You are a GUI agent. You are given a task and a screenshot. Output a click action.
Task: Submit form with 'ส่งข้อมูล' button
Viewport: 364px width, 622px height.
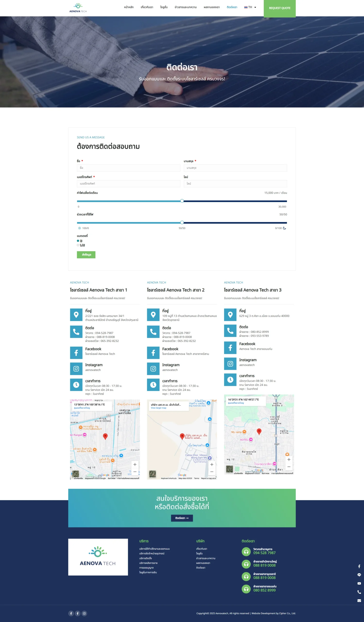(x=86, y=254)
